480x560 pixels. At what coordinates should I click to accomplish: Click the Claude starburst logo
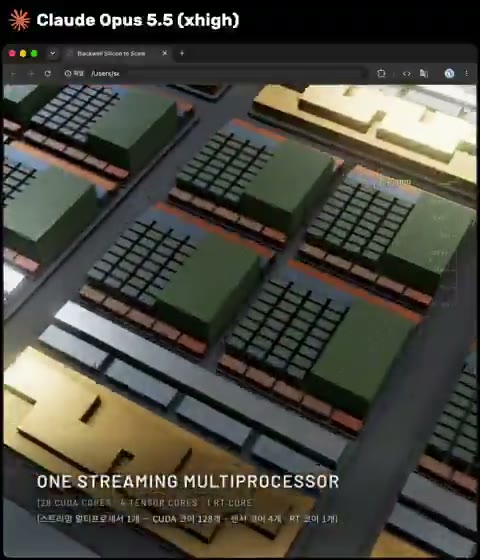click(20, 20)
